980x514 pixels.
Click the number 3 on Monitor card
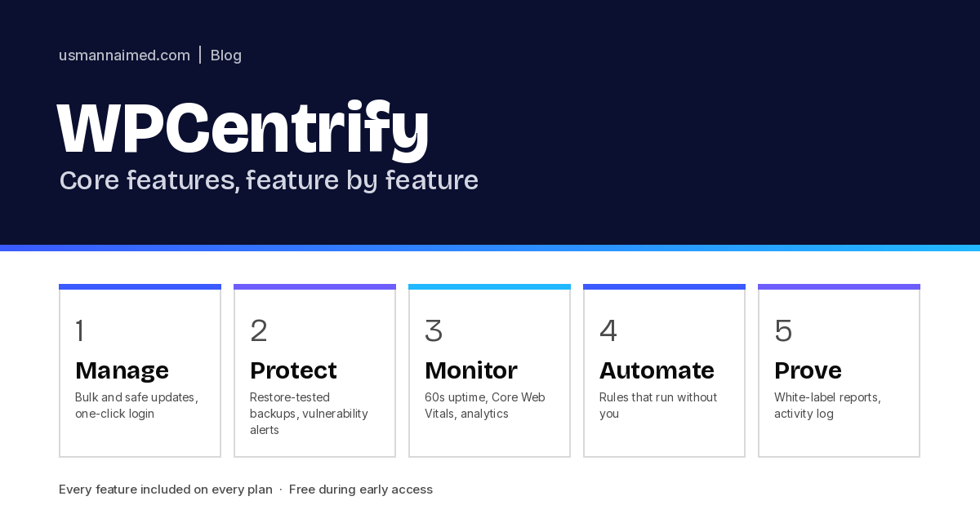[434, 330]
